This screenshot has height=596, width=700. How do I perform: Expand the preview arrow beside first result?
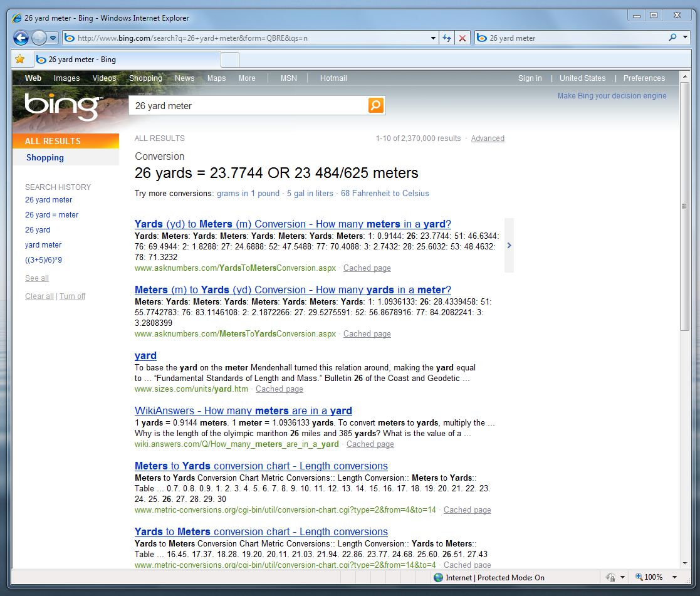pyautogui.click(x=509, y=245)
